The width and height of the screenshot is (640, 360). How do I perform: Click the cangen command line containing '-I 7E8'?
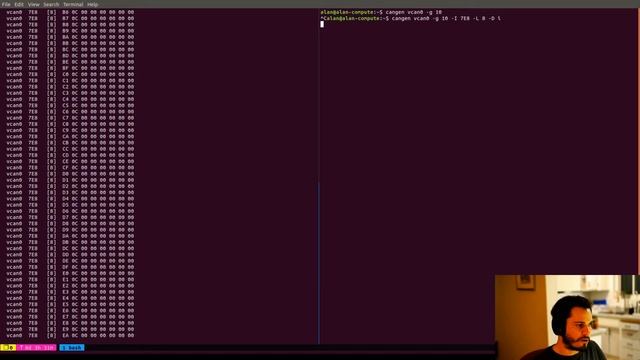pos(411,18)
